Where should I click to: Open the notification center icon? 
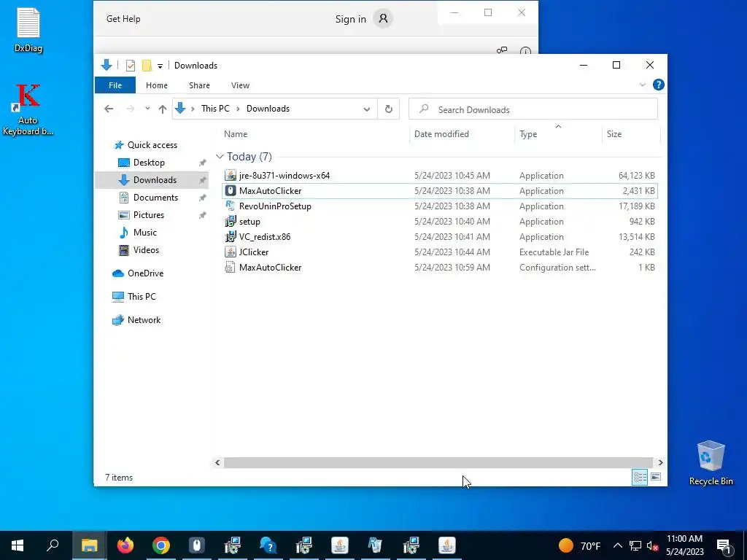click(724, 545)
